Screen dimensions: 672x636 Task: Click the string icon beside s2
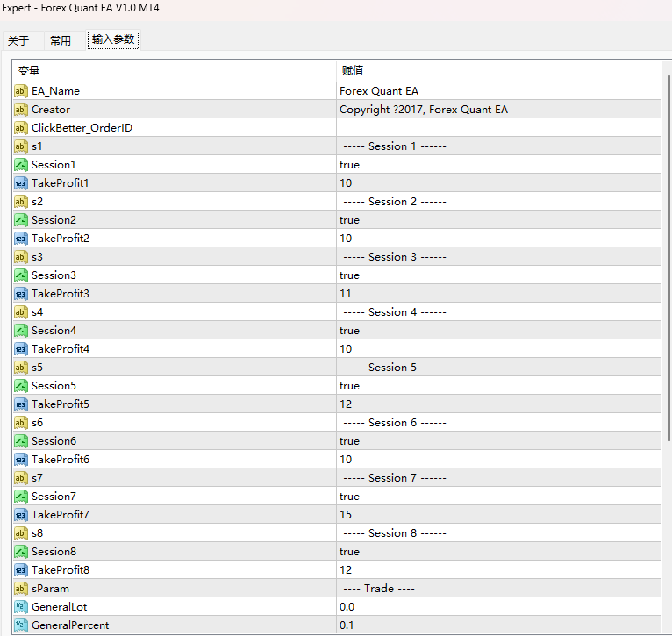pos(20,202)
